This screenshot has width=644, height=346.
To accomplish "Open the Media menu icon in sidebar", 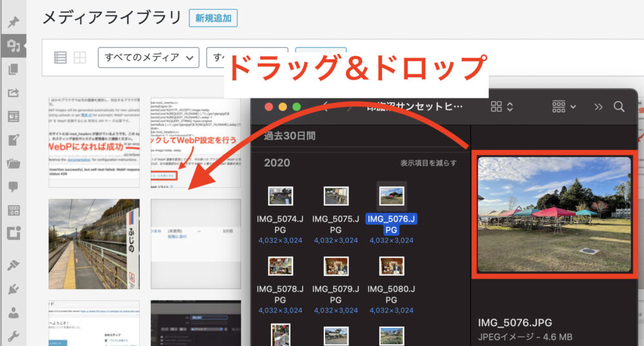I will coord(13,46).
